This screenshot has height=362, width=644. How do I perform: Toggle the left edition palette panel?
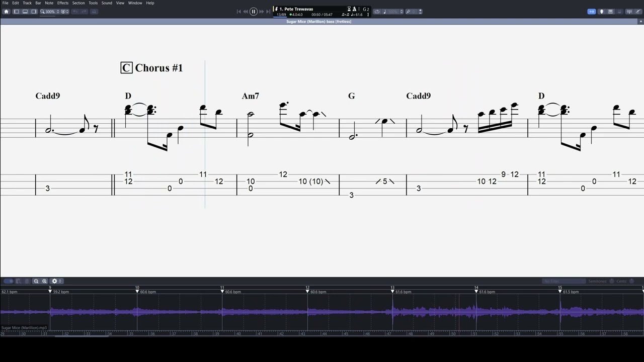[x=16, y=12]
